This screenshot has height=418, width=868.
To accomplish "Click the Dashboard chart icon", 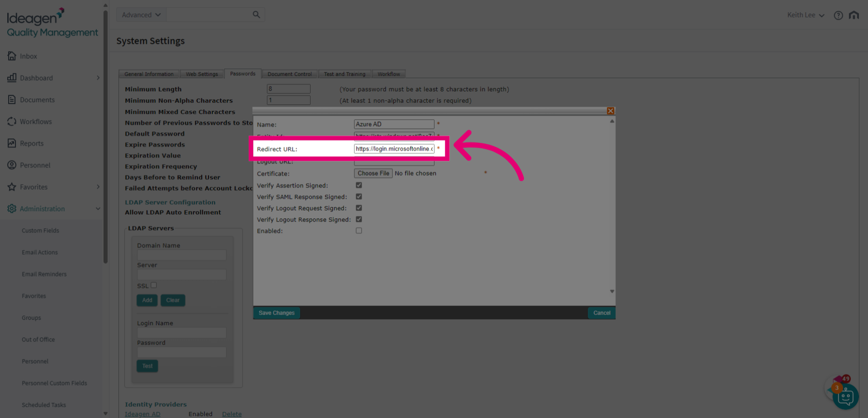I will (x=12, y=78).
